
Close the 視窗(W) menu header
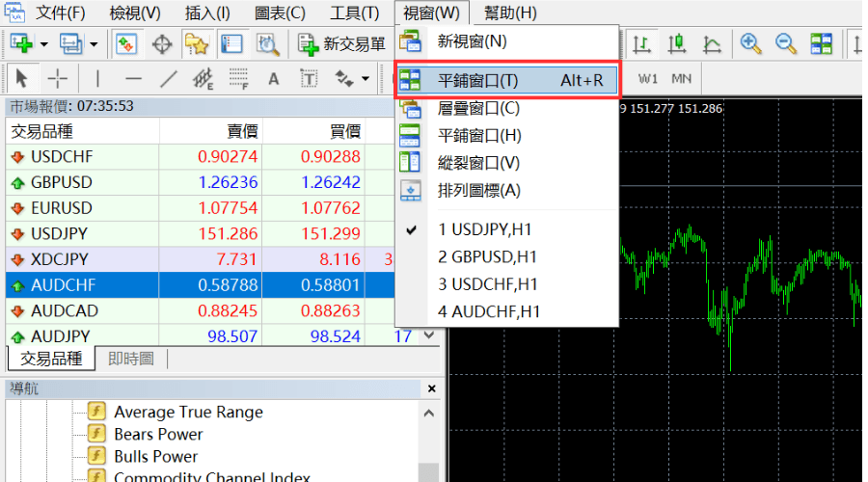coord(431,13)
